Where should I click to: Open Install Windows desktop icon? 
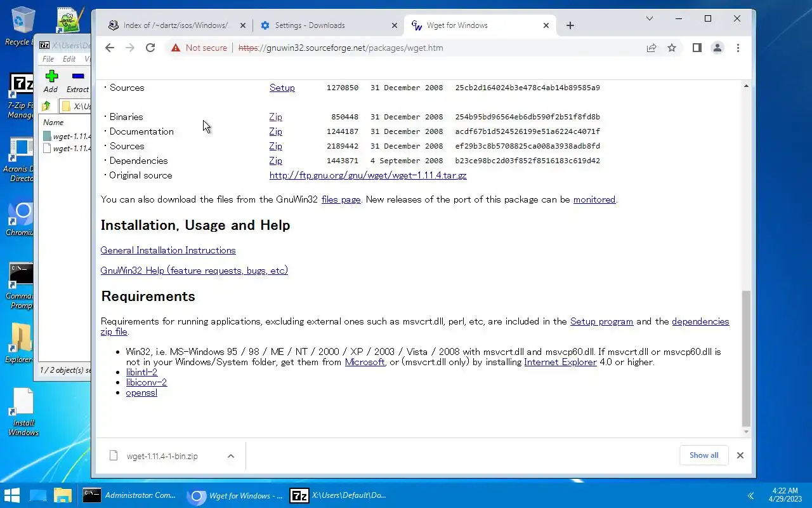click(x=23, y=413)
